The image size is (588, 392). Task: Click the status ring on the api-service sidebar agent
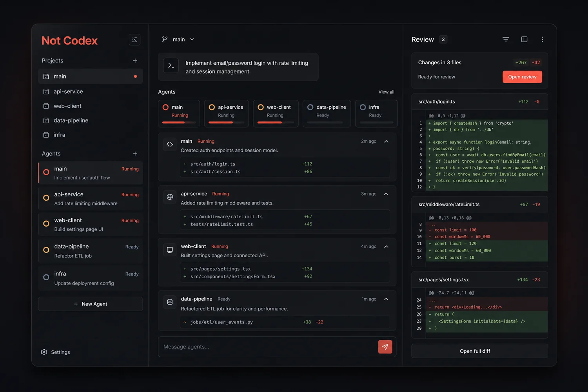[46, 198]
